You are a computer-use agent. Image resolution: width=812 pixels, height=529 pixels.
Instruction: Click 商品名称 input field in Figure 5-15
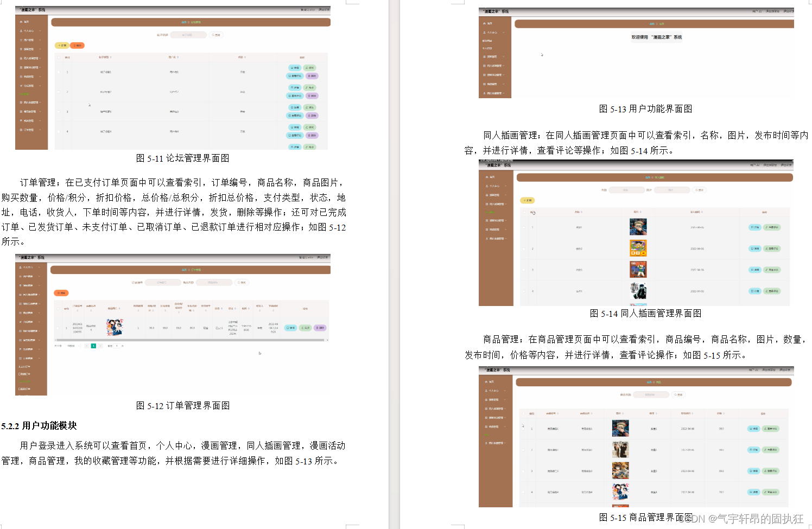(x=651, y=394)
